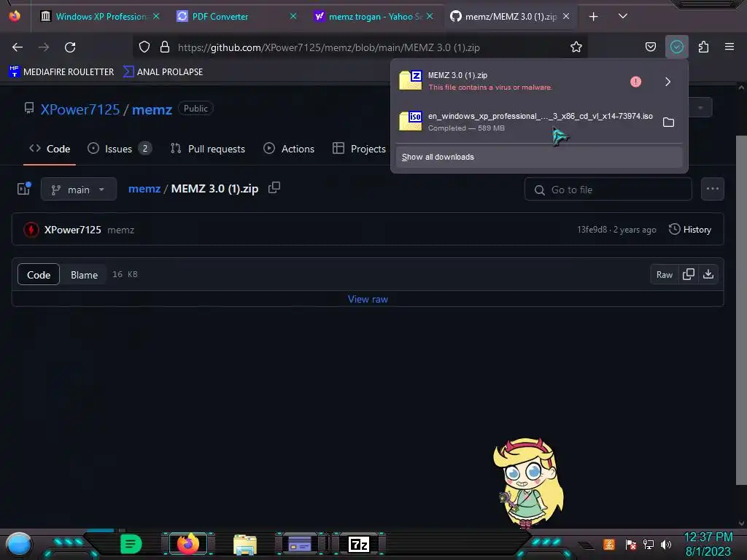Click the padlock site security icon
This screenshot has width=747, height=560.
coord(165,47)
